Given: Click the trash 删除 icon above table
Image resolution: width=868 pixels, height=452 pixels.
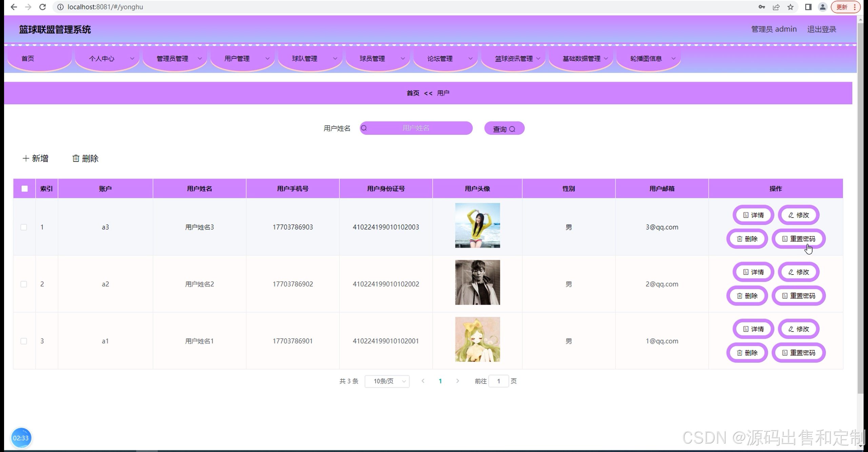Looking at the screenshot, I should 76,158.
